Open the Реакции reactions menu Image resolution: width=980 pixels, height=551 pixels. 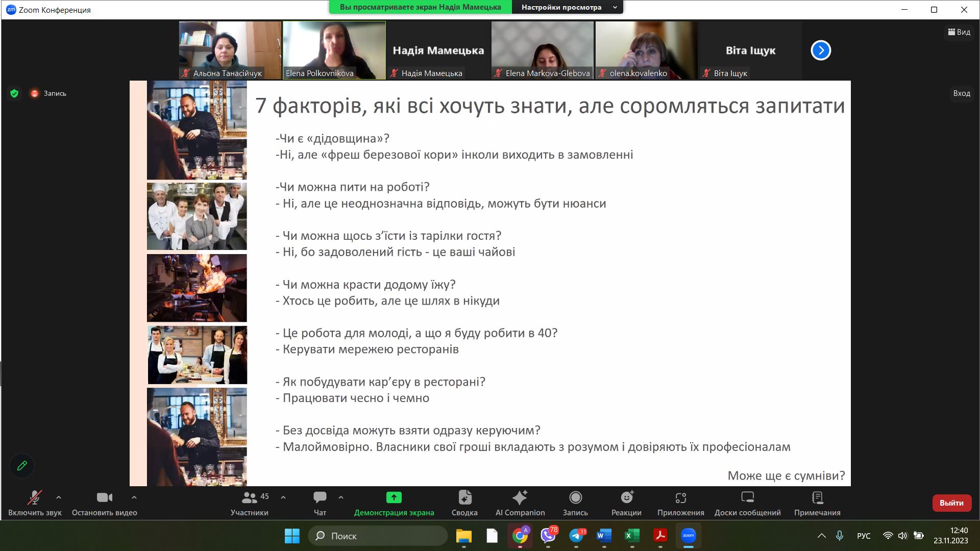click(x=626, y=503)
